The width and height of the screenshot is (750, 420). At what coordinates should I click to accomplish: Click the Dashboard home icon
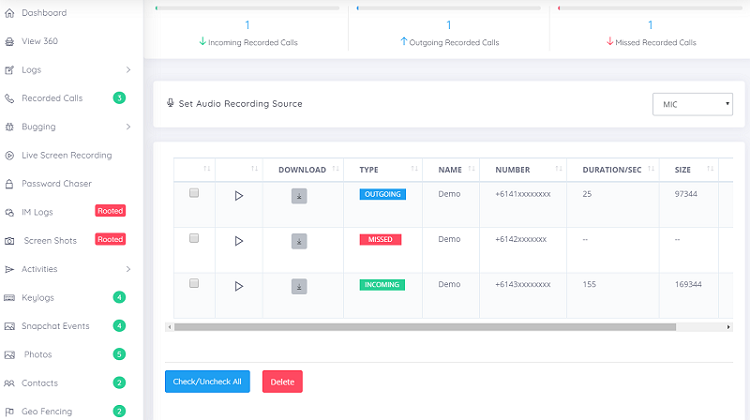[x=9, y=13]
